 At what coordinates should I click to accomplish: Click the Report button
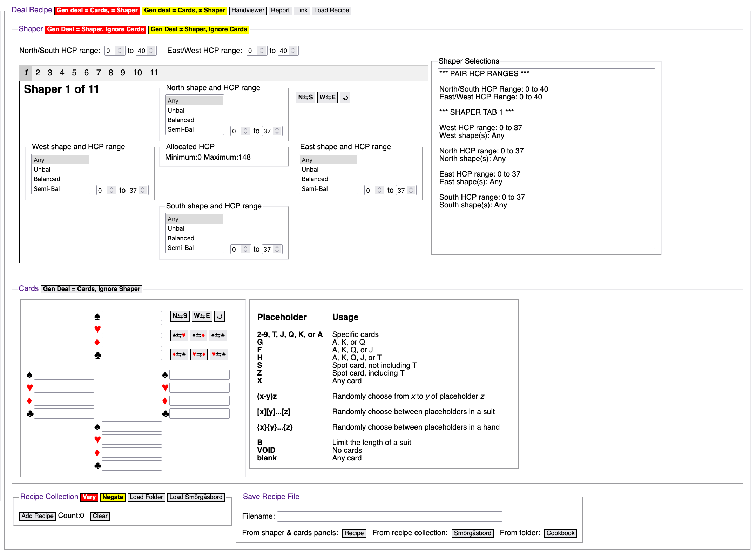click(280, 11)
